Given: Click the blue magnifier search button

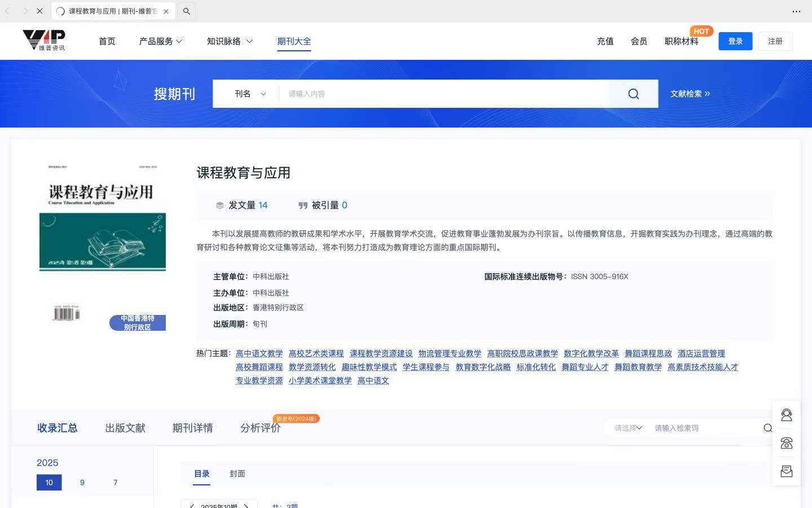Looking at the screenshot, I should (633, 94).
